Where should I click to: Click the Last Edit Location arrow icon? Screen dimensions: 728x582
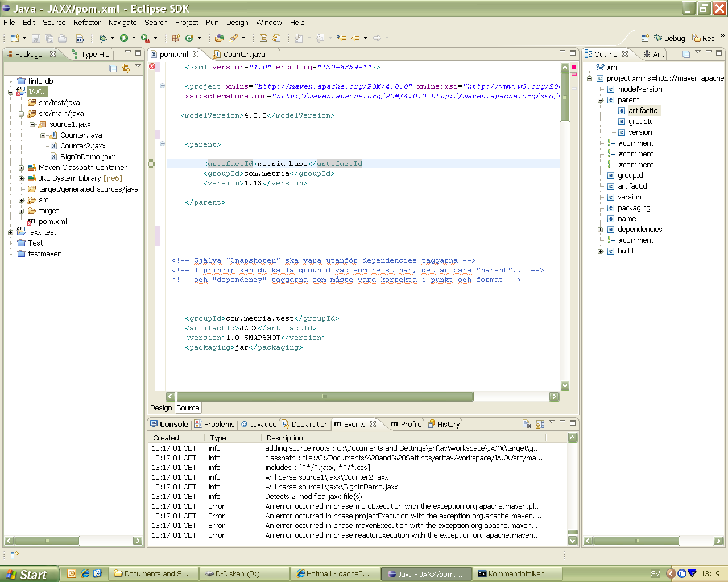(342, 38)
